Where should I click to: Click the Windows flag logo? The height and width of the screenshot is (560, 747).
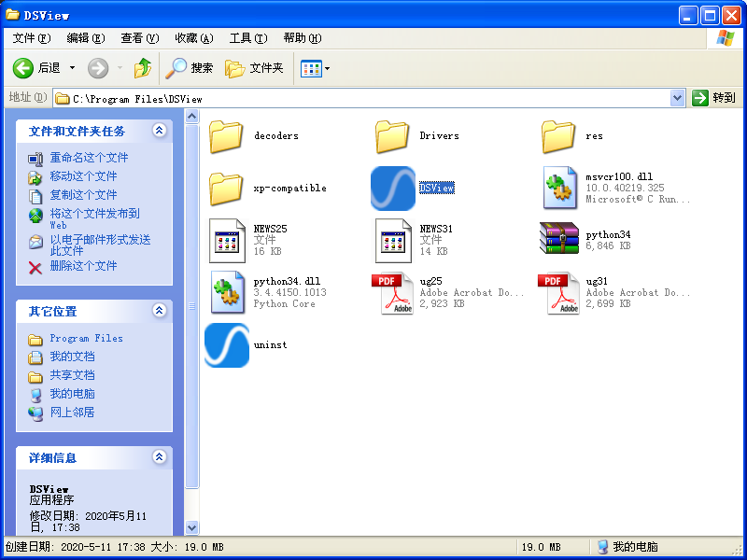(726, 38)
